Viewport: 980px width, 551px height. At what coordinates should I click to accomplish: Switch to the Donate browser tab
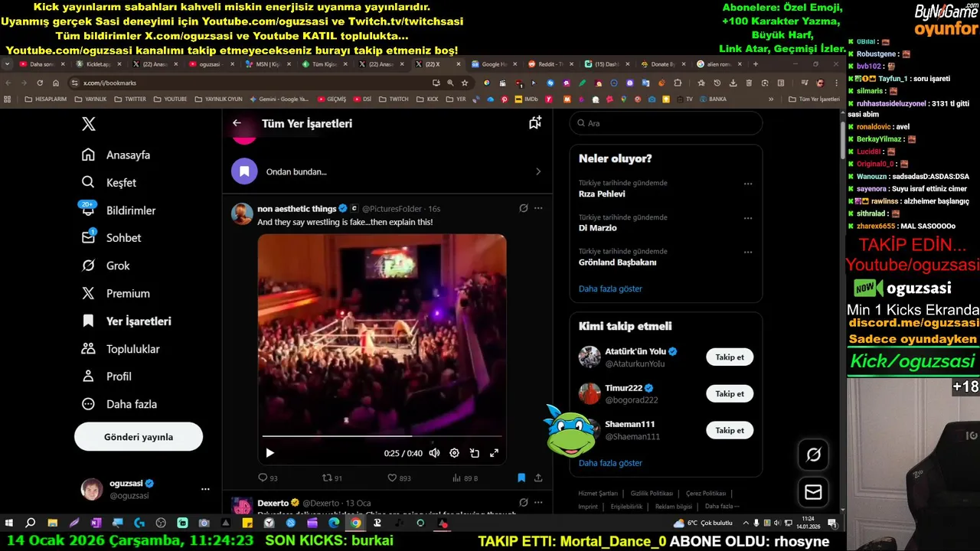pos(663,64)
